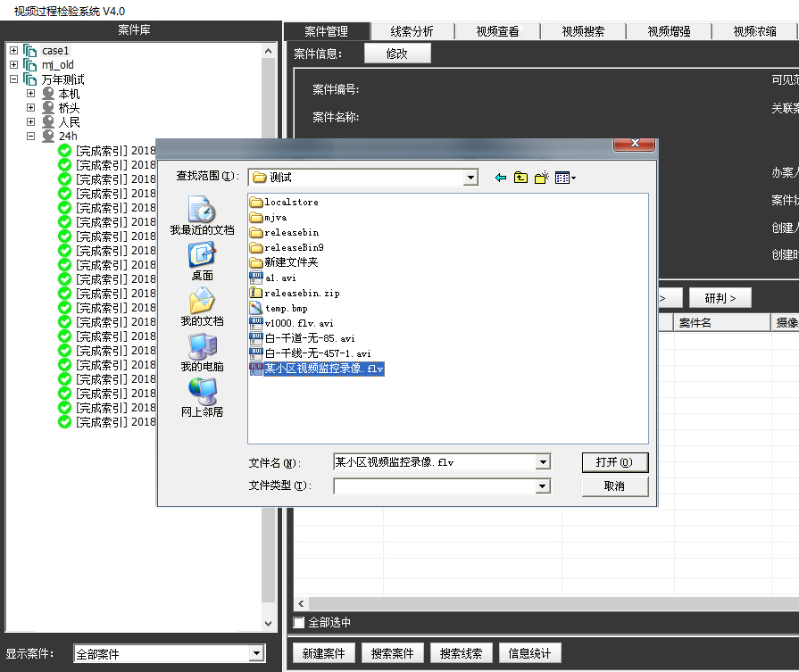Screen dimensions: 799x672
Task: Click a green checkmark status icon
Action: click(x=62, y=151)
